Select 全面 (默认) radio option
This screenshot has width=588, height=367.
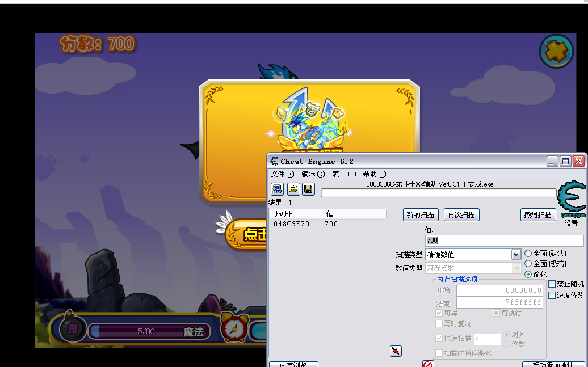(528, 254)
